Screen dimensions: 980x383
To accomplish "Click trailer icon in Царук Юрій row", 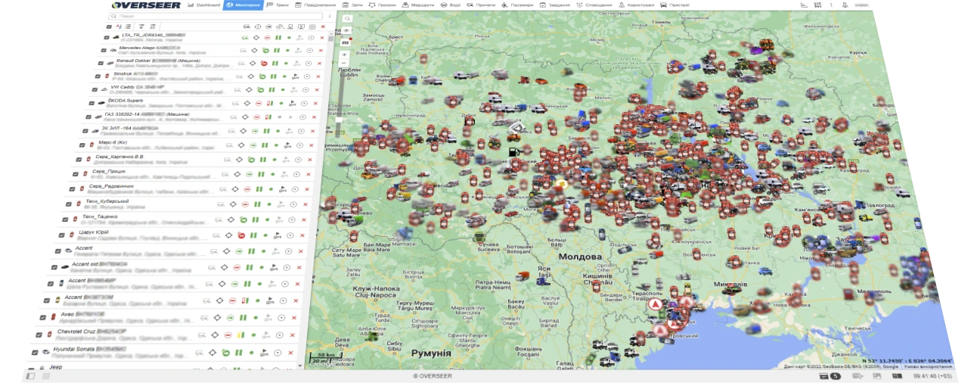I will pos(216,236).
